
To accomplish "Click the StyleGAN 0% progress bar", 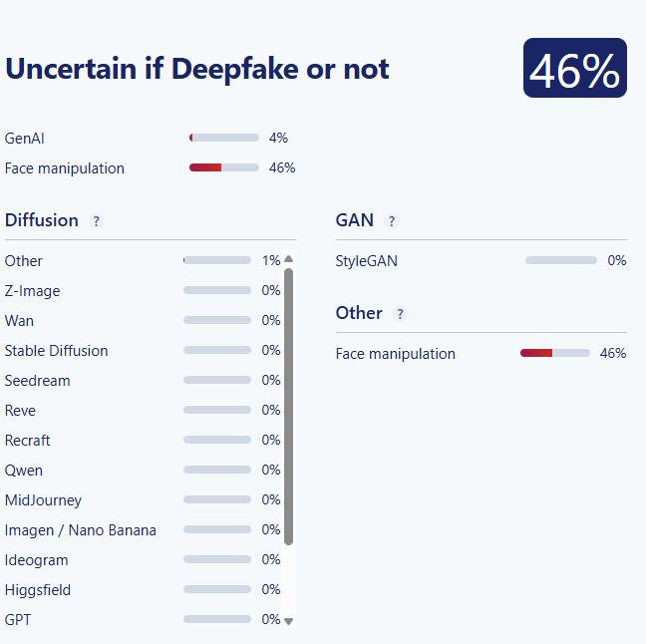I will click(x=560, y=261).
